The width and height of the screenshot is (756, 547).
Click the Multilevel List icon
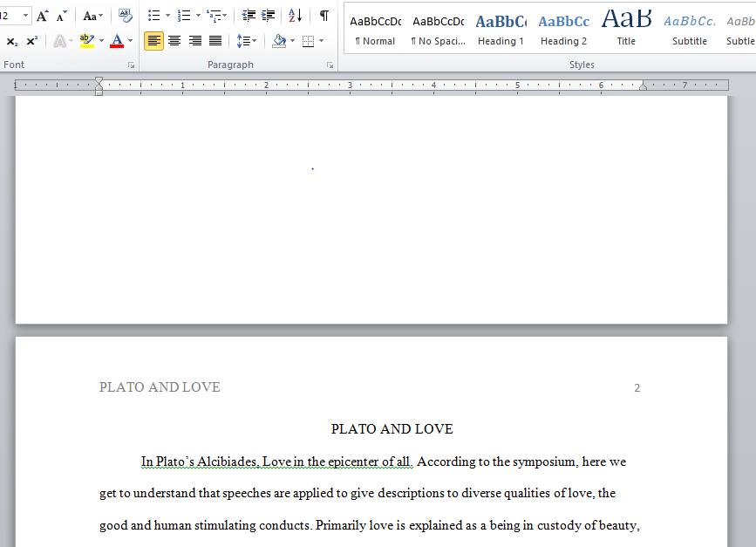[215, 16]
